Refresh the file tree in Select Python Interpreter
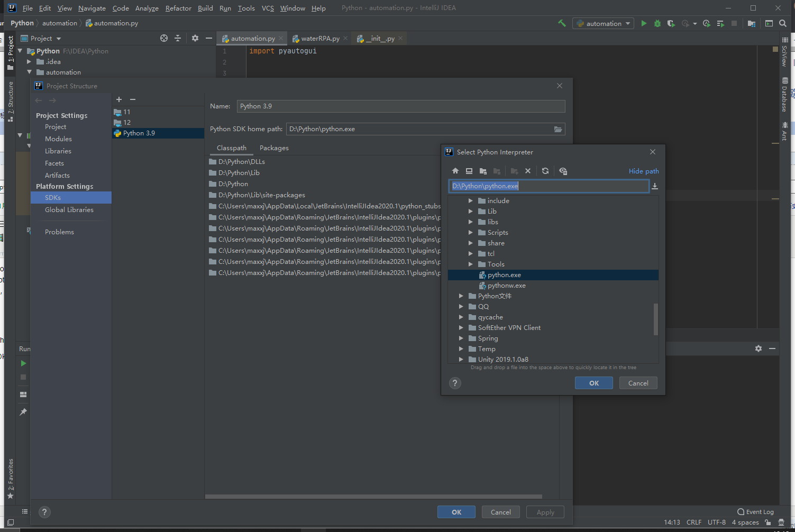Screen dimensions: 795x532 [545, 171]
